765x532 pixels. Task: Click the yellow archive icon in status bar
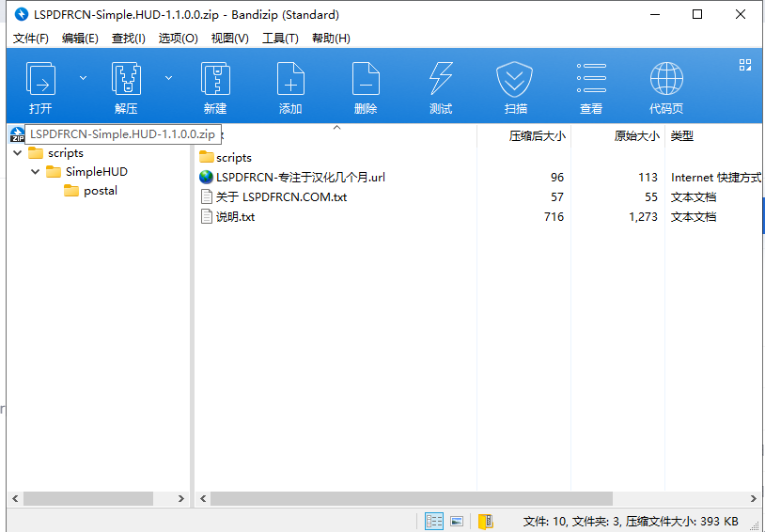(486, 522)
